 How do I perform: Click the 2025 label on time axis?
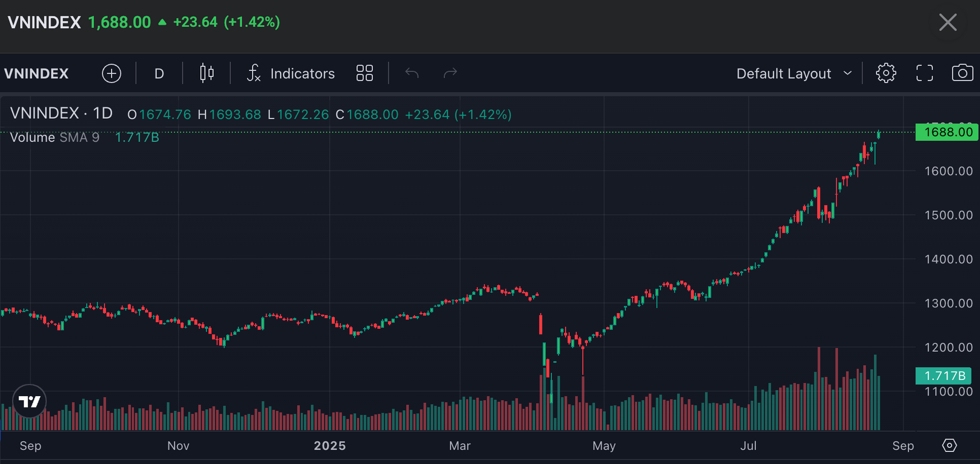330,446
